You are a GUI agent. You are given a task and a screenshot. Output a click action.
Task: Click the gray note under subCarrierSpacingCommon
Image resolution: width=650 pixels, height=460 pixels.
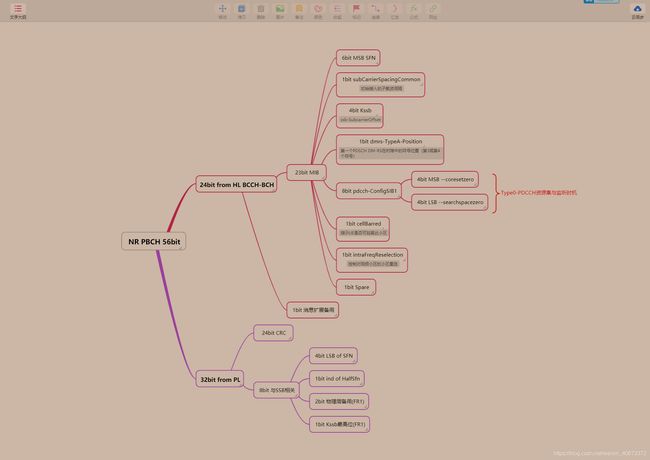click(x=381, y=88)
